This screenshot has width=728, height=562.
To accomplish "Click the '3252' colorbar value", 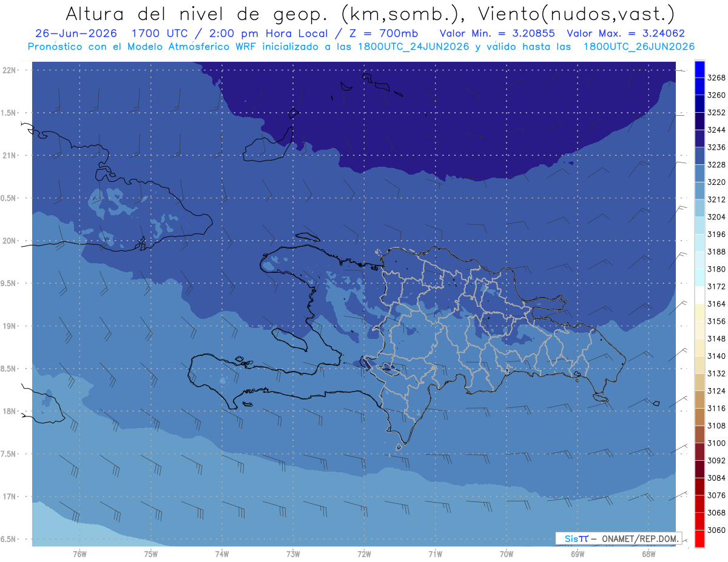I will [716, 113].
